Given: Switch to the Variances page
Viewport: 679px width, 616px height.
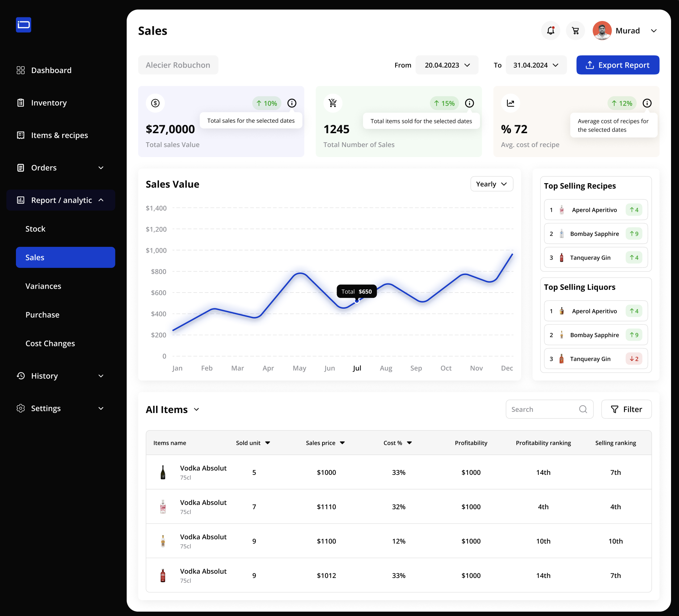Looking at the screenshot, I should (x=43, y=286).
